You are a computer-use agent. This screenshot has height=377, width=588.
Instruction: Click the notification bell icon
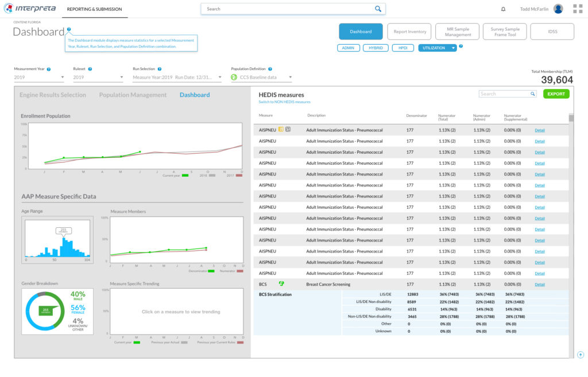(x=504, y=9)
